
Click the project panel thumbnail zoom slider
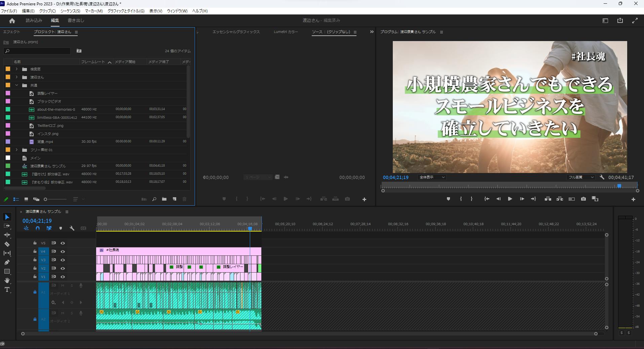coord(46,199)
